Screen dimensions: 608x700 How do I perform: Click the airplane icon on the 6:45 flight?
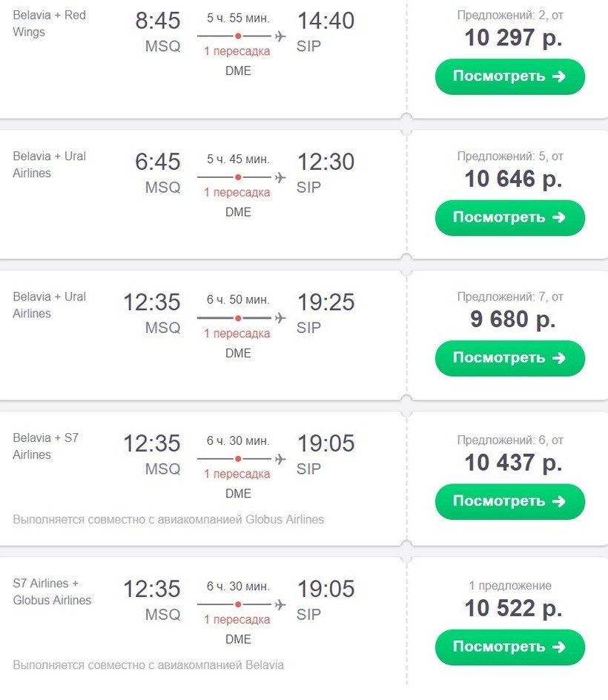pos(280,177)
